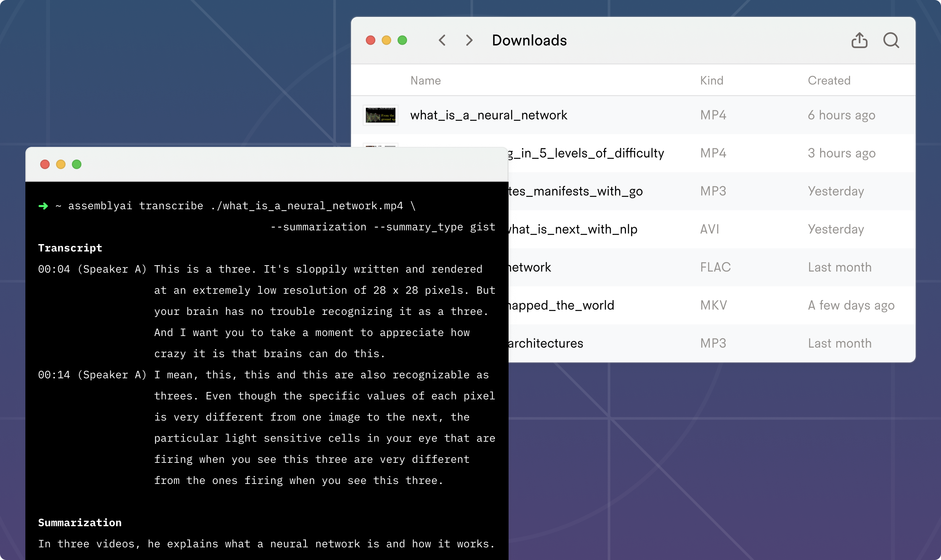Sort files by the Name column header
Screen dimensions: 941x560
pos(426,80)
